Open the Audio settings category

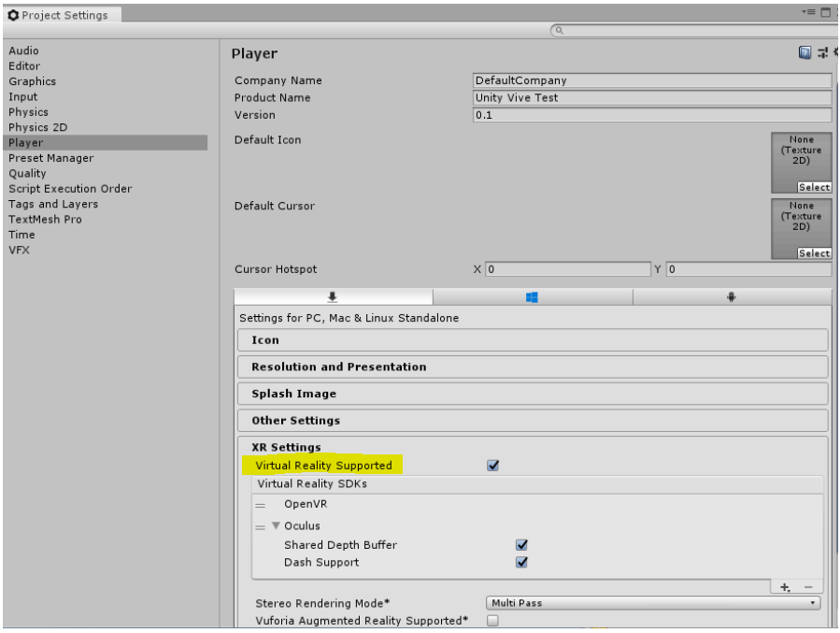(x=23, y=50)
